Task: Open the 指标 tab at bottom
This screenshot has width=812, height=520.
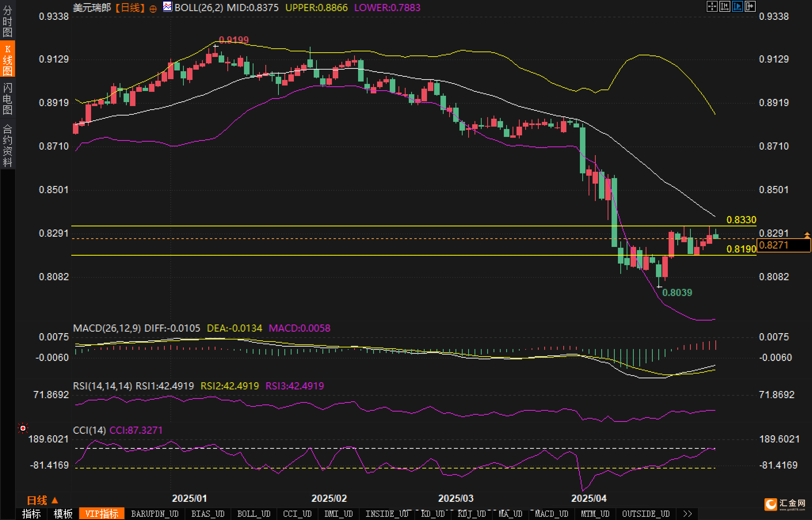Action: coord(31,514)
